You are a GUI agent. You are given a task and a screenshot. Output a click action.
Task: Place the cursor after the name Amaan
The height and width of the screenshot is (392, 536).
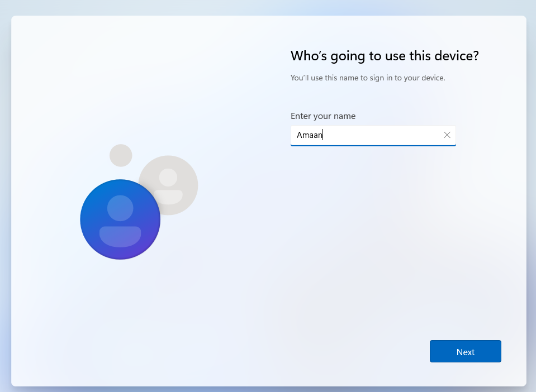(x=323, y=135)
